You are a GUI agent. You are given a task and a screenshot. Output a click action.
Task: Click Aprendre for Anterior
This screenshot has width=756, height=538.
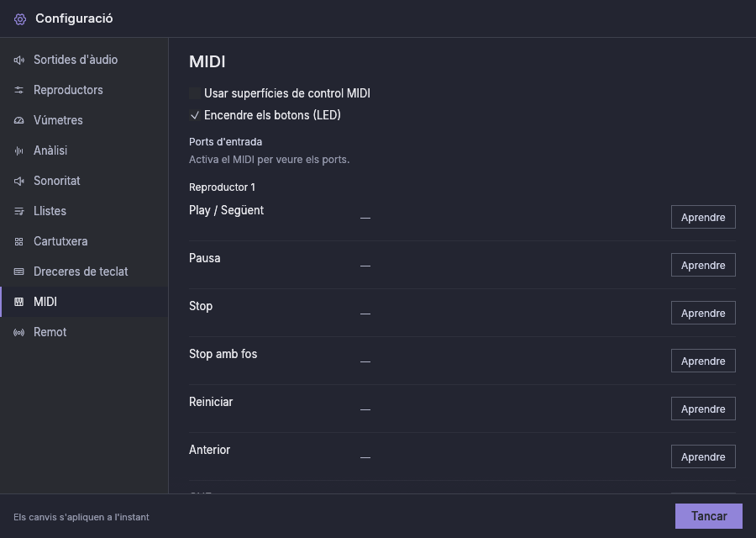(x=703, y=456)
